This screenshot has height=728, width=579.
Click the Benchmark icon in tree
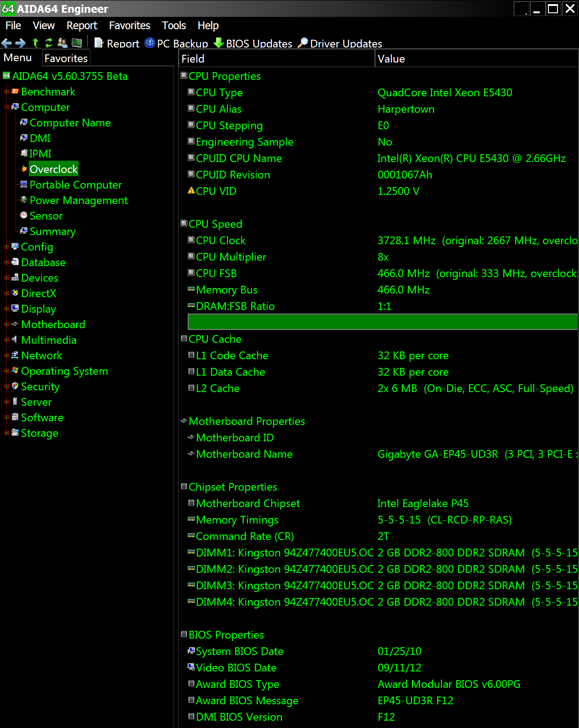click(15, 91)
